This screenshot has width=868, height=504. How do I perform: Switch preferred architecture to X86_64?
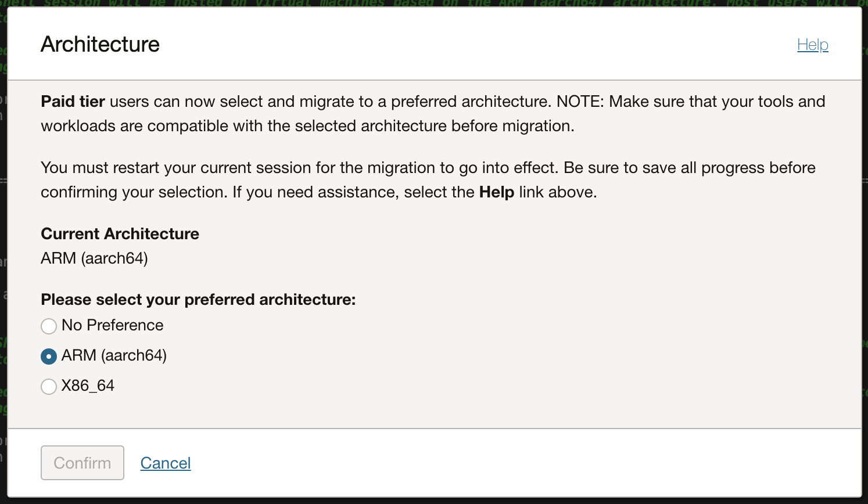(x=49, y=386)
